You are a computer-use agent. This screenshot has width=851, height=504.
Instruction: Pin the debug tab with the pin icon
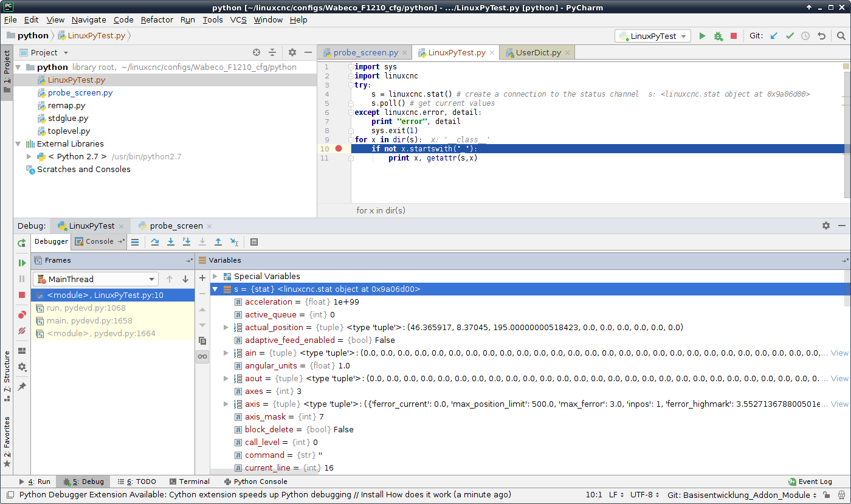[22, 387]
